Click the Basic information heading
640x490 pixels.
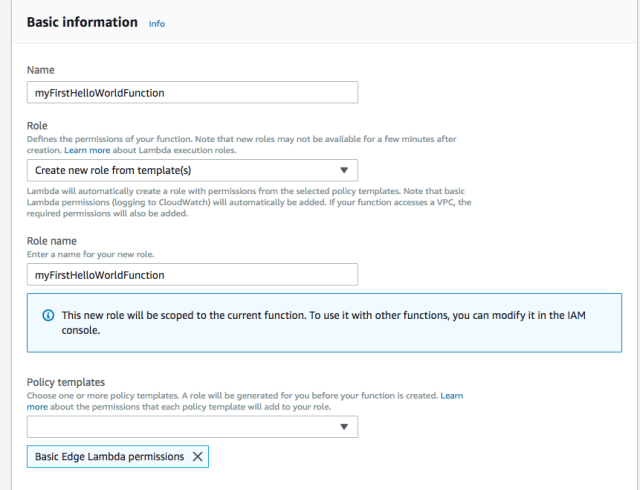click(x=82, y=22)
